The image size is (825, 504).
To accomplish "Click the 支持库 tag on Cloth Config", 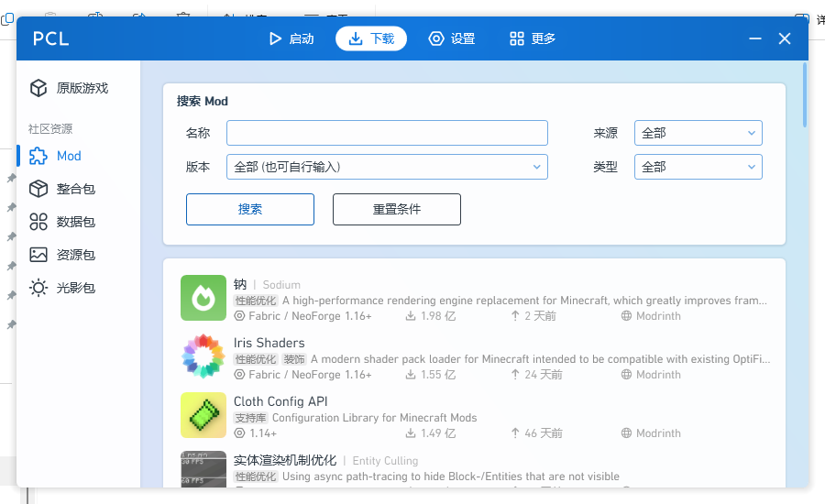I will click(250, 418).
